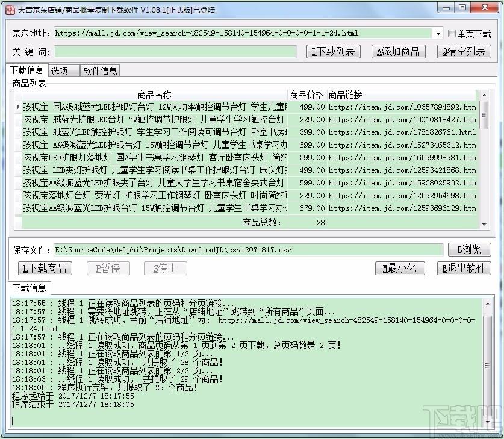
Task: Click the P暂停 pause button
Action: point(108,269)
